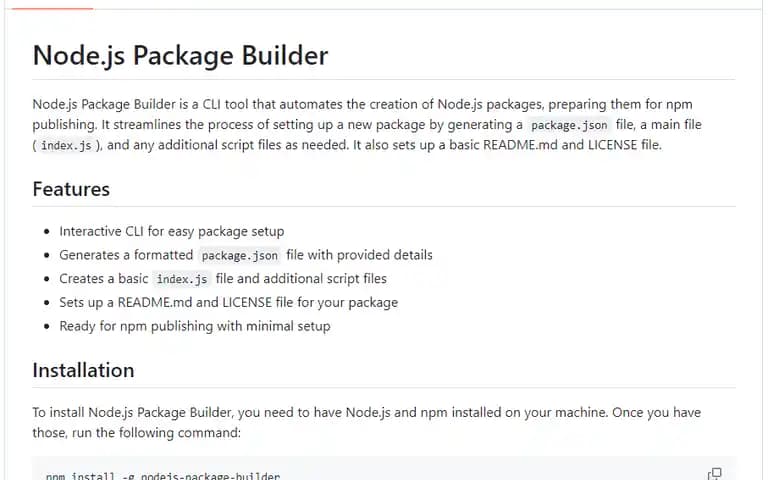Click the 'Node.js Package Builder' main heading
Viewport: 768px width, 480px height.
point(180,55)
